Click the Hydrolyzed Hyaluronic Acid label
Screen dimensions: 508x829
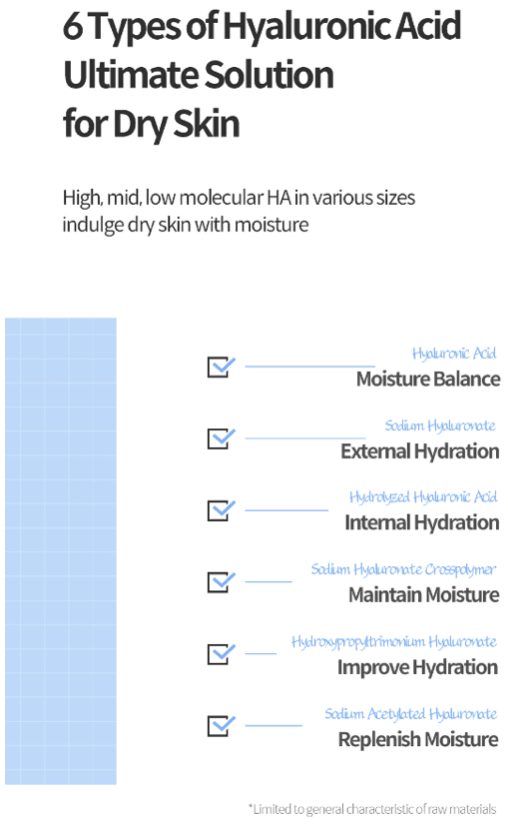(x=423, y=497)
